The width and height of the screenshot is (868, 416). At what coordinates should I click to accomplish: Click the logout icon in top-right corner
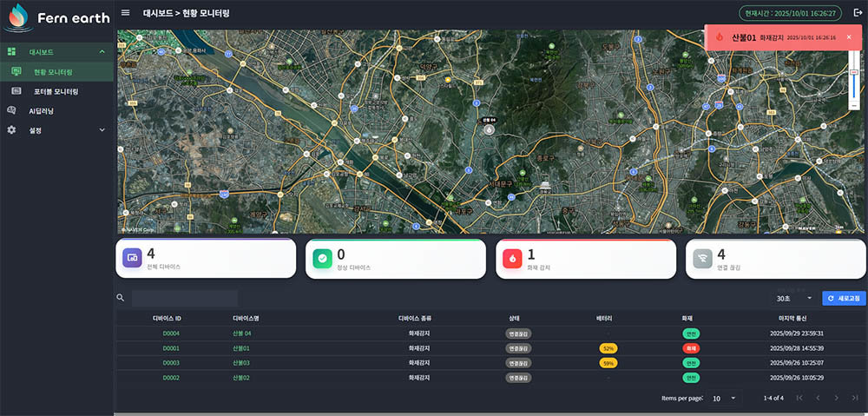(x=858, y=13)
